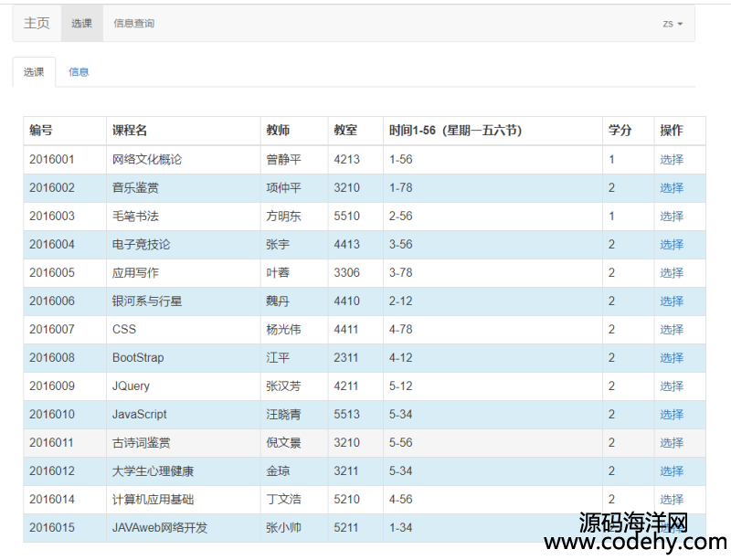Viewport: 731px width, 560px height.
Task: Click course number 2016011
Action: tap(52, 443)
